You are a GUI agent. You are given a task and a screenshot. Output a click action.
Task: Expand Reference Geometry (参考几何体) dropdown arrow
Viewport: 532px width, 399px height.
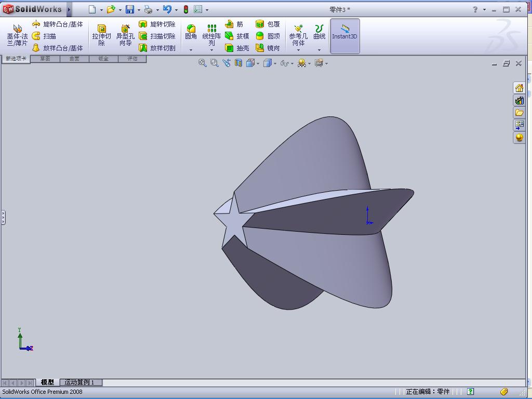point(298,50)
